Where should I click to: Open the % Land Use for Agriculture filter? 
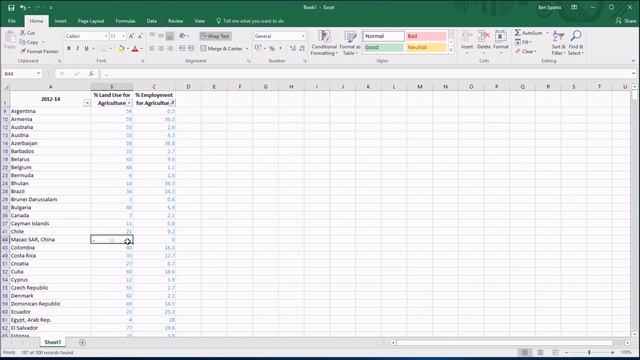(129, 103)
